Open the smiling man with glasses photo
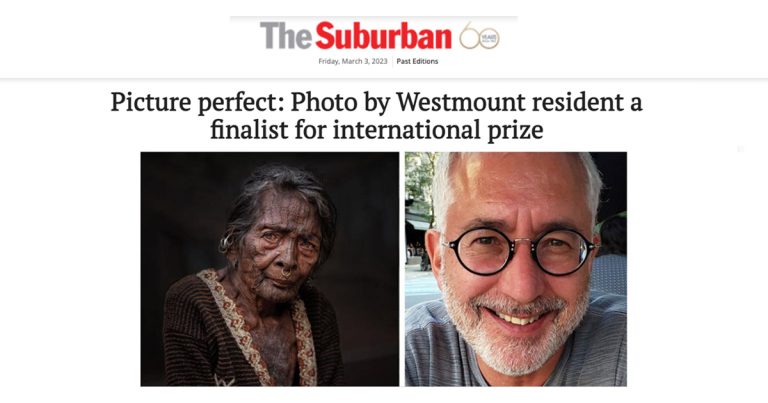 point(516,269)
